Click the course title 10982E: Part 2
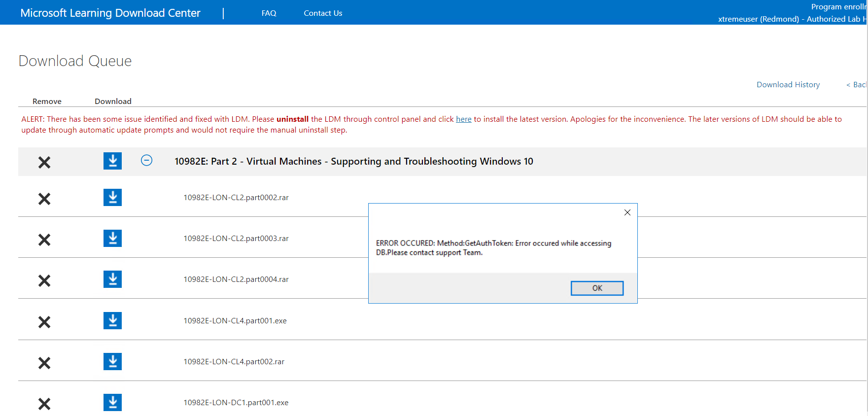 tap(354, 161)
